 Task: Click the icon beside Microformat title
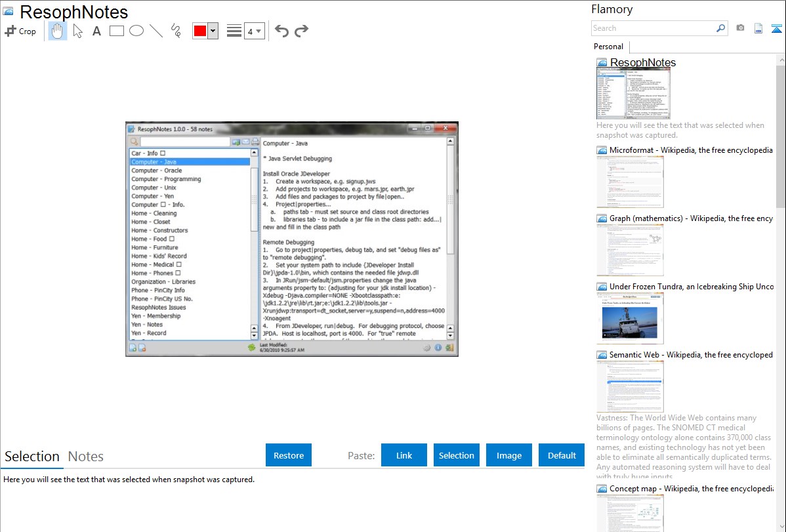(602, 150)
